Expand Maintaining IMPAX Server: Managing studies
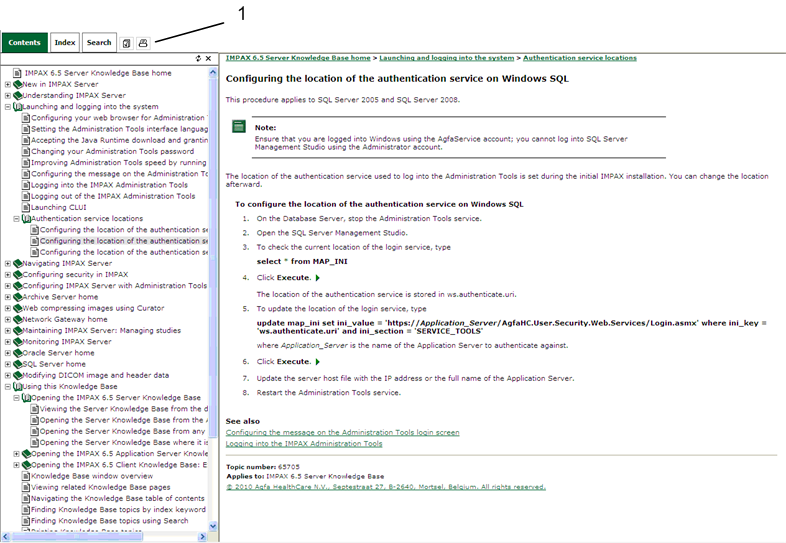The height and width of the screenshot is (543, 786). [x=8, y=330]
